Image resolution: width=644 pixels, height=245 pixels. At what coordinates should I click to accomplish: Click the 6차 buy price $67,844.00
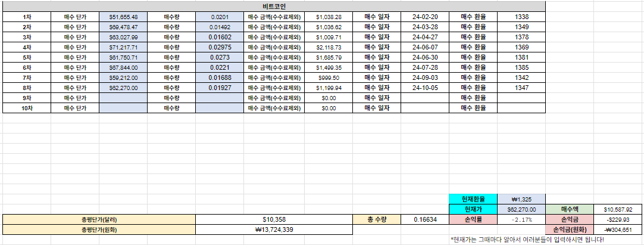(123, 67)
